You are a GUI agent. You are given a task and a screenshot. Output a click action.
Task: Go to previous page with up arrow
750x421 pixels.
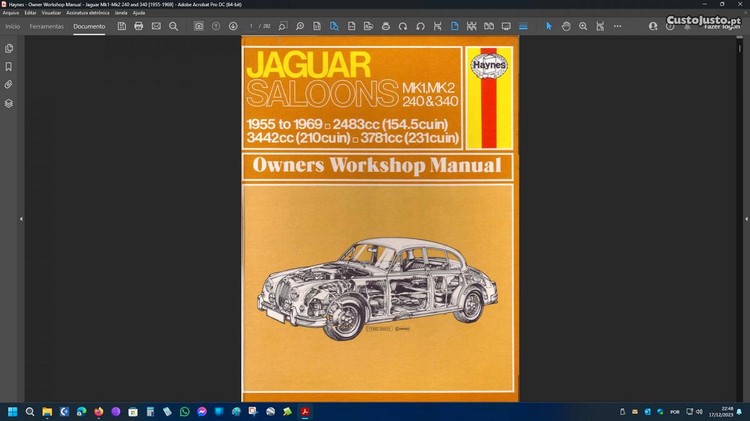coord(216,26)
